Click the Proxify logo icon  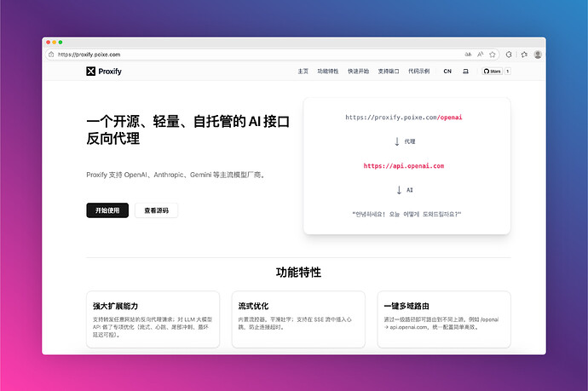tap(91, 72)
